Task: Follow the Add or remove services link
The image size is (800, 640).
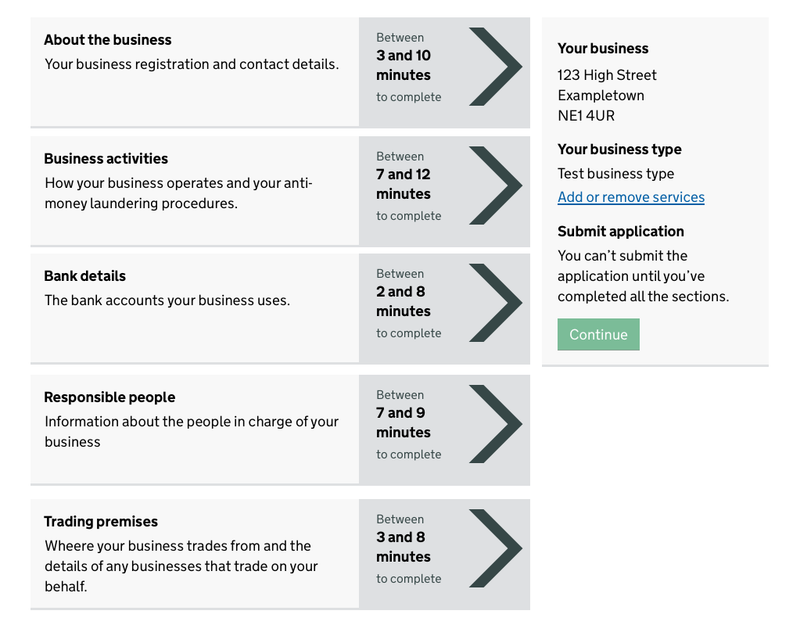Action: pos(631,197)
